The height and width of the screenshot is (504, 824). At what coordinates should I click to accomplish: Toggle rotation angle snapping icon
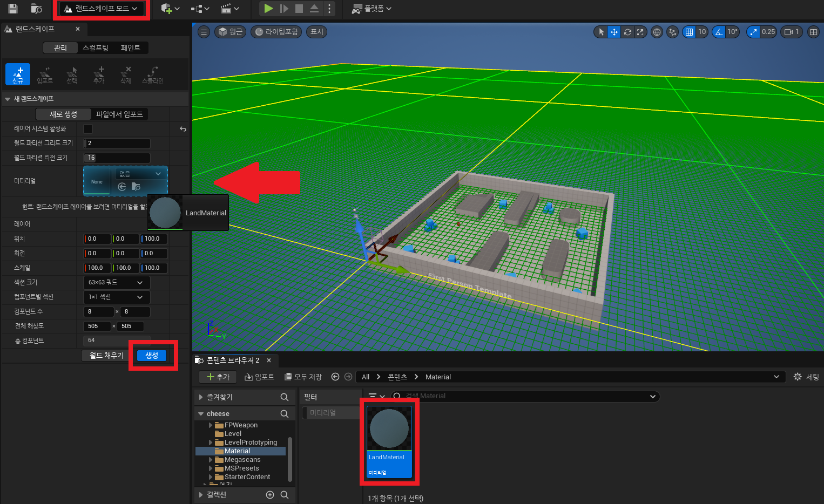[x=719, y=32]
